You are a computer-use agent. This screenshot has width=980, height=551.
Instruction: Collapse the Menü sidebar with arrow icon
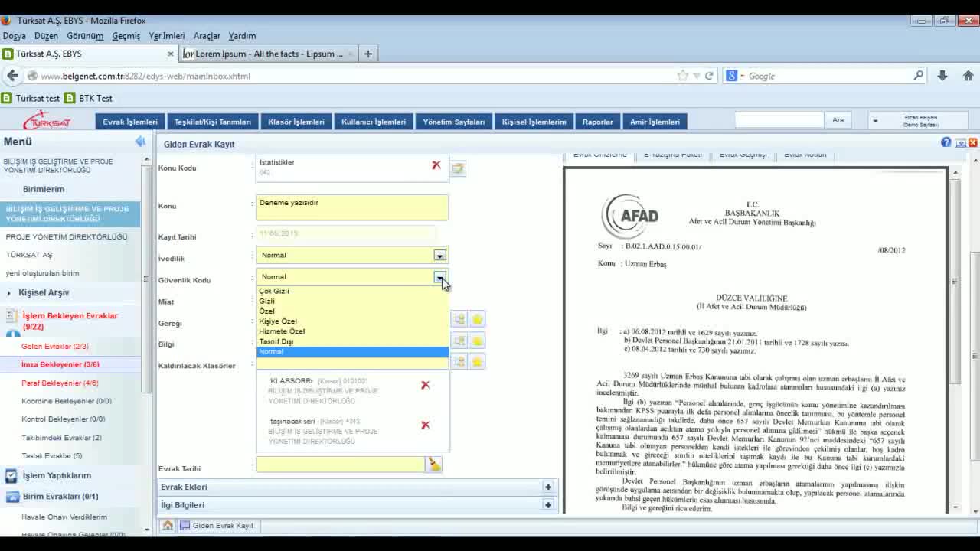pyautogui.click(x=140, y=142)
